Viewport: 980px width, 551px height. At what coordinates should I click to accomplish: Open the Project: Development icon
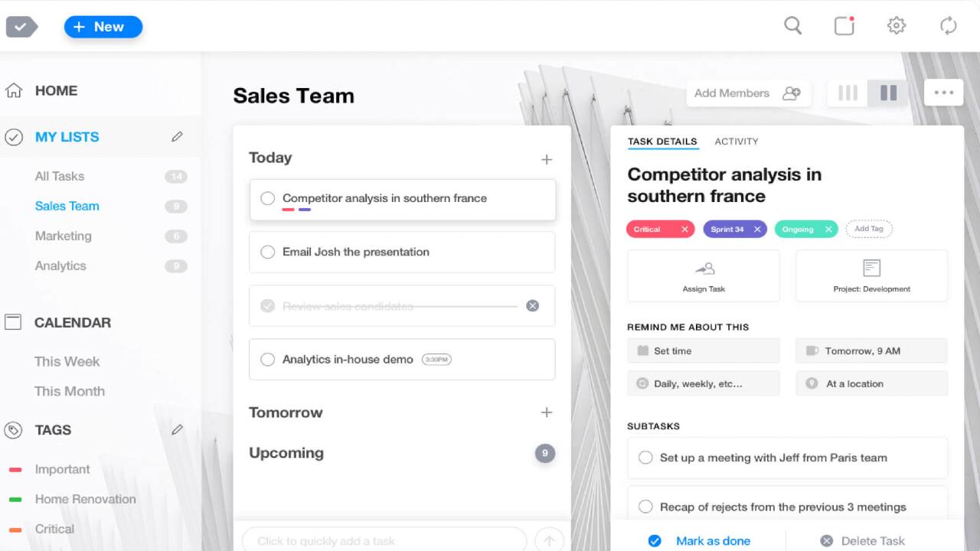871,268
